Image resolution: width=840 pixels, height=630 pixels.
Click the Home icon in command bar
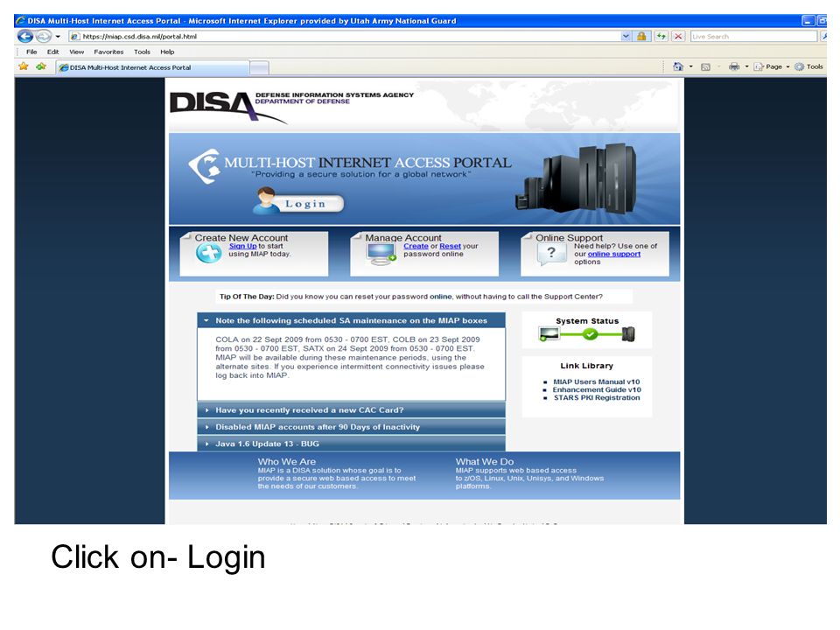[677, 67]
